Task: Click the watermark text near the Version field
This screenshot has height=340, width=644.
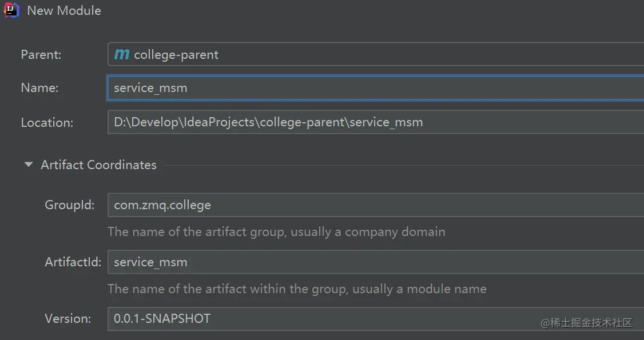Action: point(586,323)
